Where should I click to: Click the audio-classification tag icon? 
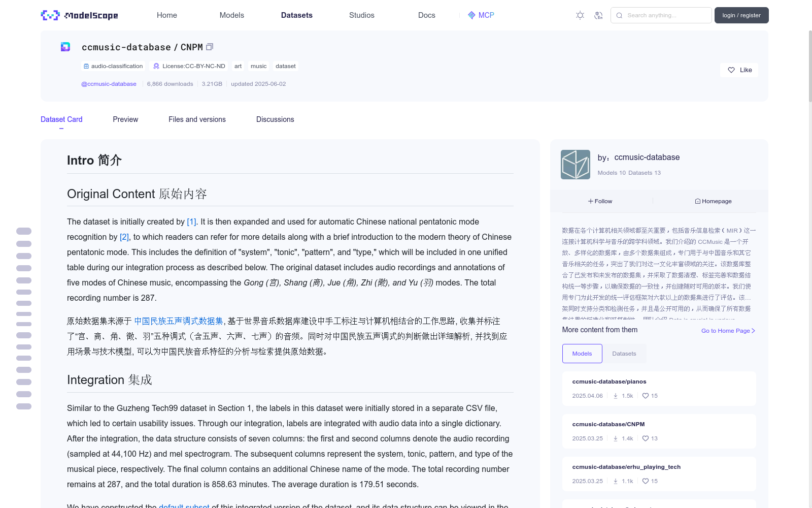(x=86, y=66)
